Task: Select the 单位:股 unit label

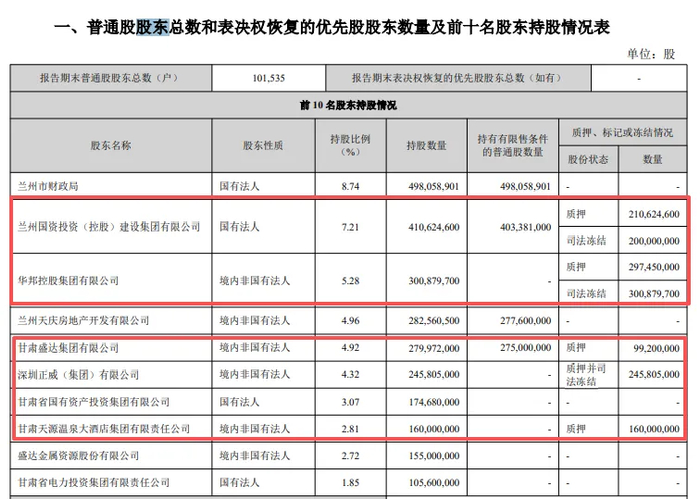Action: 651,54
